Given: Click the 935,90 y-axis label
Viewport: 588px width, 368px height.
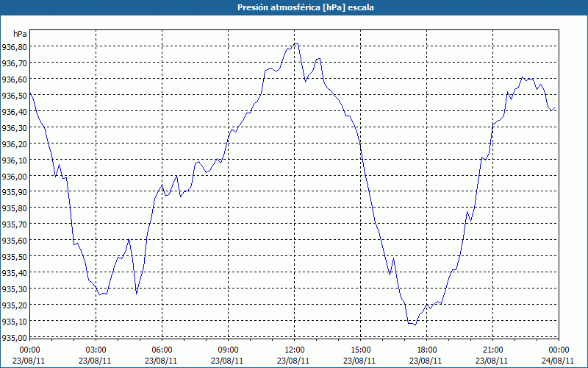Looking at the screenshot, I should point(14,192).
